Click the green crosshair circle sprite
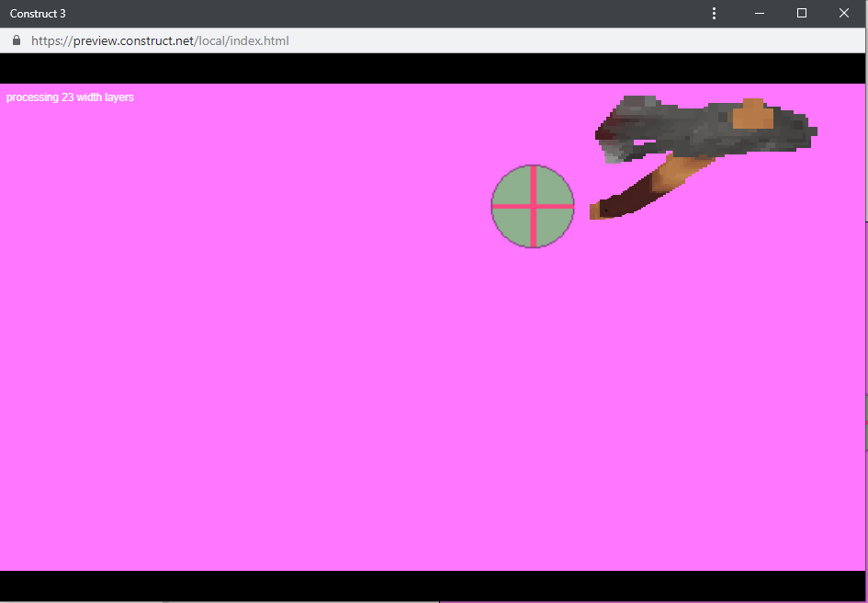The height and width of the screenshot is (603, 868). pyautogui.click(x=533, y=206)
